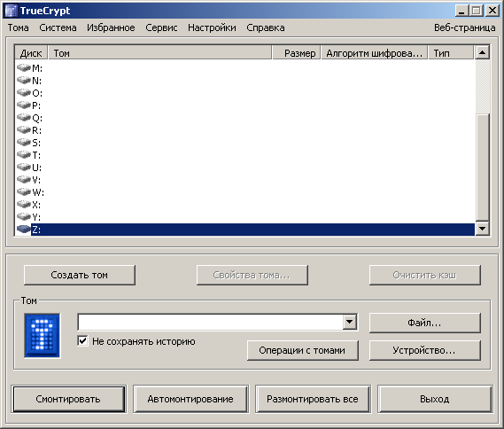Open the Система menu
The image size is (504, 429).
click(x=58, y=27)
